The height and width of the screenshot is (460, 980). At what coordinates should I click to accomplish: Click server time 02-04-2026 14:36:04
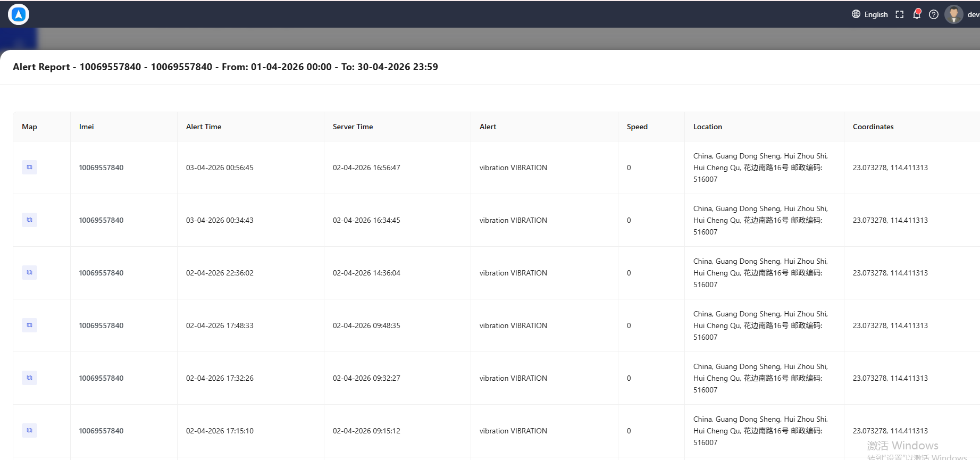(366, 273)
